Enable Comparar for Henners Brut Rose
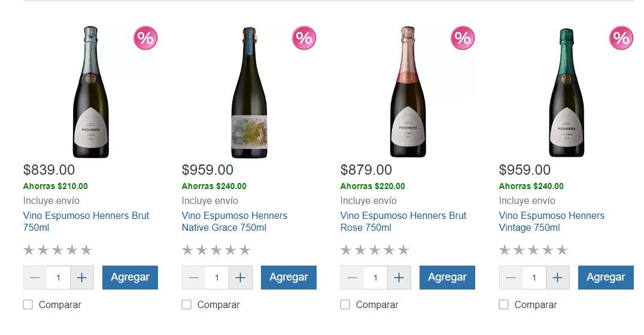644x335 pixels. coord(345,304)
